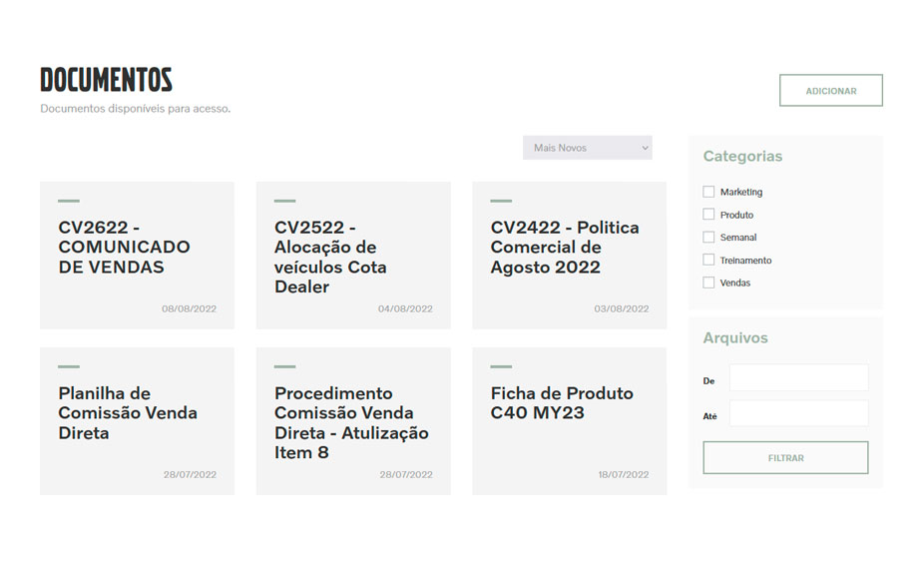Viewport: 924px width, 567px height.
Task: Open CV2422 - Politica Comercial de Agosto 2022
Action: pyautogui.click(x=564, y=248)
